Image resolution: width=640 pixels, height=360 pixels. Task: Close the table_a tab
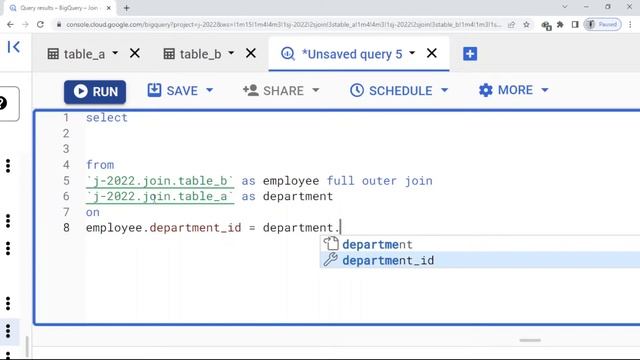click(x=135, y=53)
